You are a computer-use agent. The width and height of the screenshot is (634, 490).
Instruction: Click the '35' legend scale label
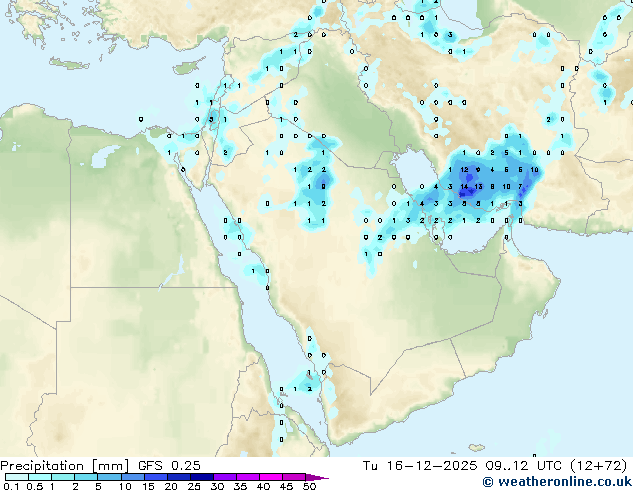[x=240, y=486]
